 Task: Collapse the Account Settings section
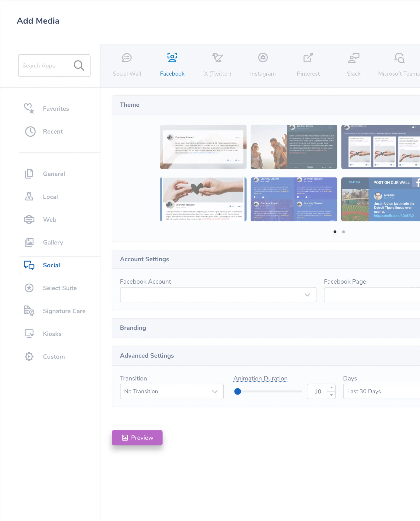(266, 259)
